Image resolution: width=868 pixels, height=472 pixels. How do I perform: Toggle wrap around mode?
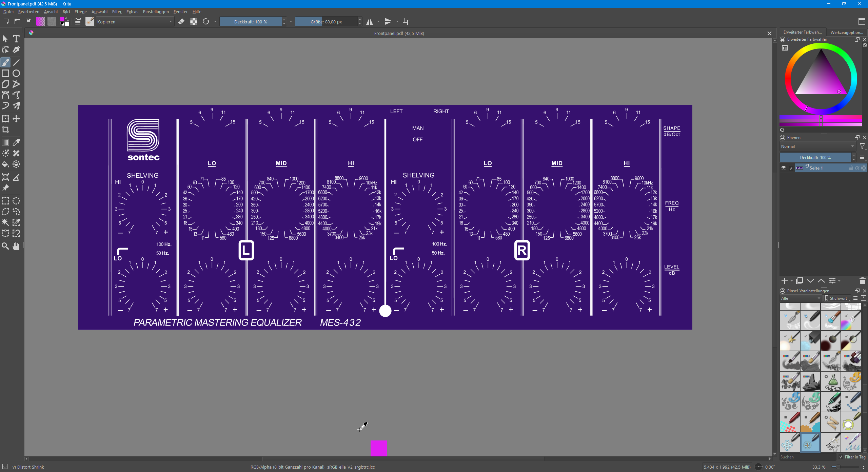(406, 22)
